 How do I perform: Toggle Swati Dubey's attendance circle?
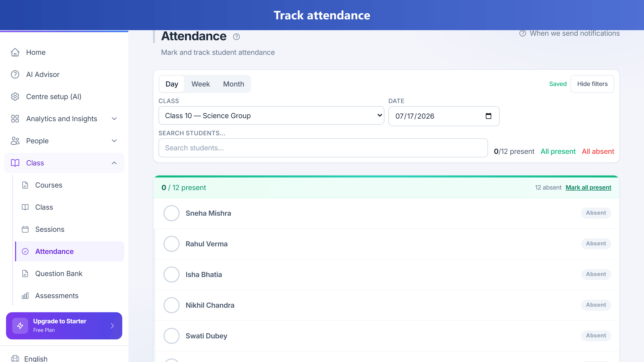(172, 336)
